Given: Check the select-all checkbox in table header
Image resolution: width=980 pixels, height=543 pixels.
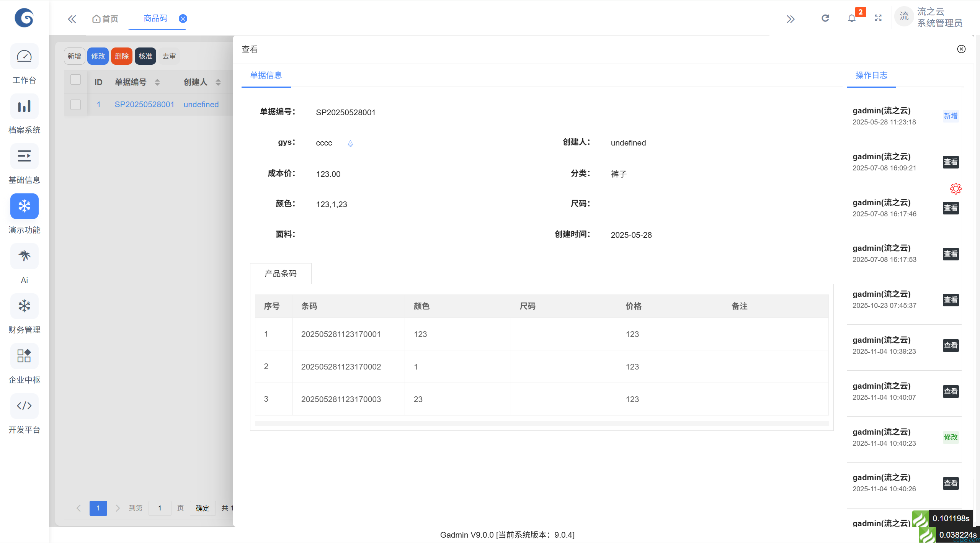Looking at the screenshot, I should point(75,80).
